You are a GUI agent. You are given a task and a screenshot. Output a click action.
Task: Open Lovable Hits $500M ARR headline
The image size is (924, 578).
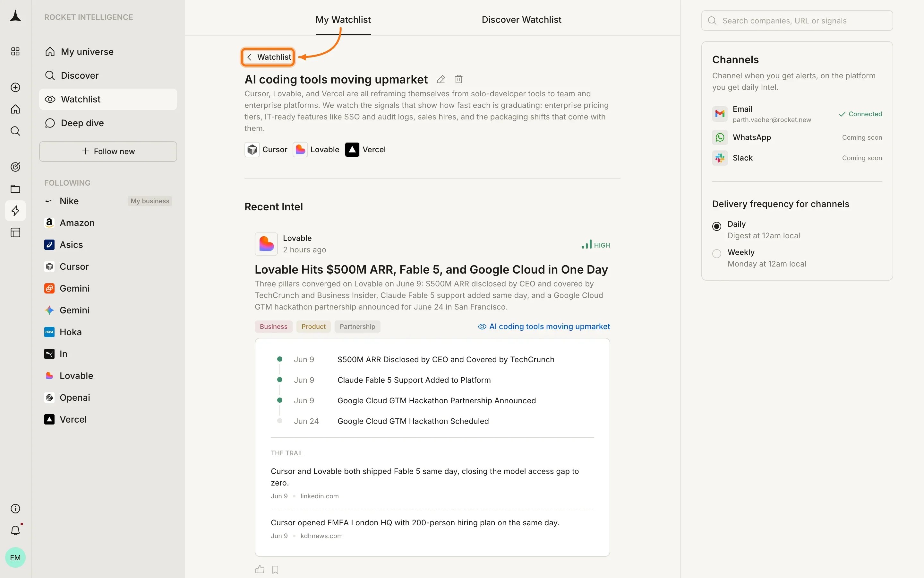coord(431,269)
